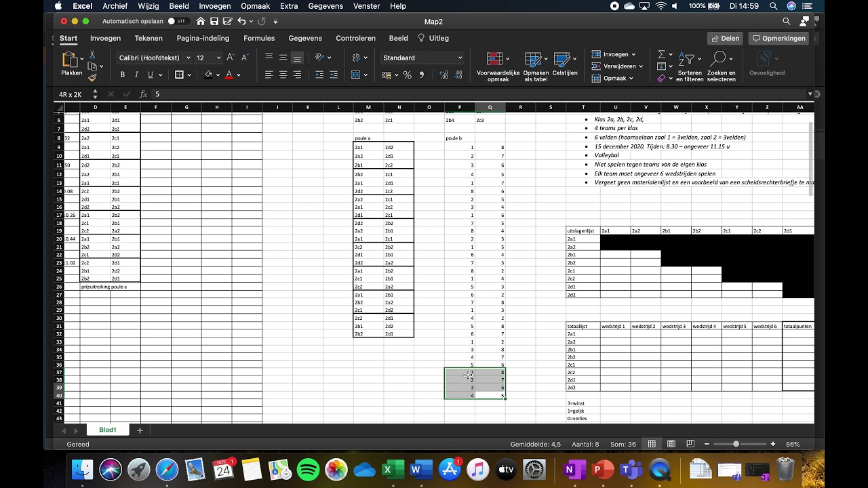Toggle Automatisch opslaan switch
868x488 pixels.
click(x=180, y=22)
